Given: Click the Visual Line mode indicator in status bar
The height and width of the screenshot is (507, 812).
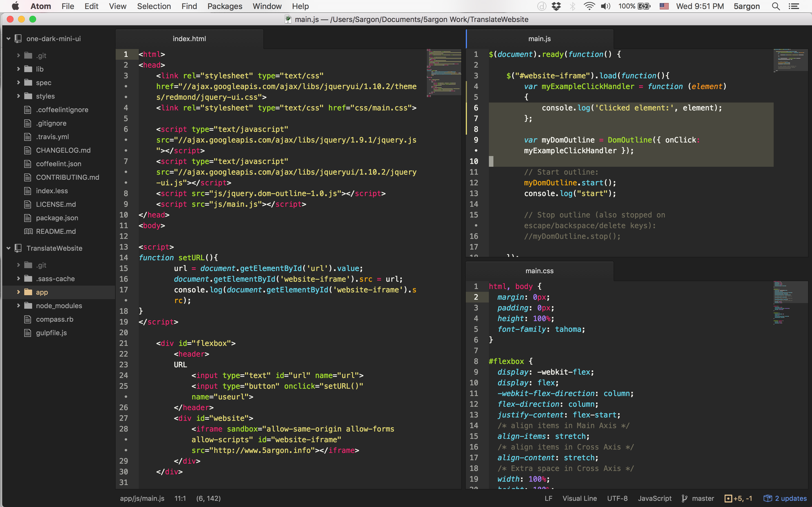Looking at the screenshot, I should tap(579, 498).
